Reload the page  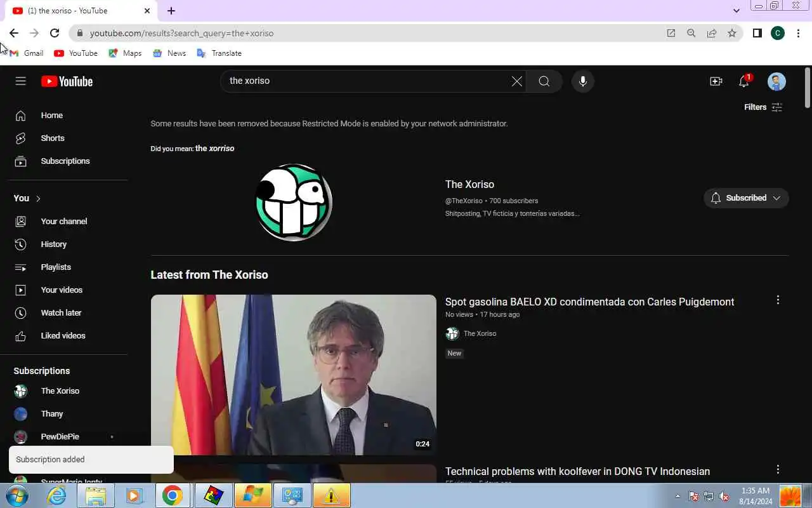click(x=55, y=33)
